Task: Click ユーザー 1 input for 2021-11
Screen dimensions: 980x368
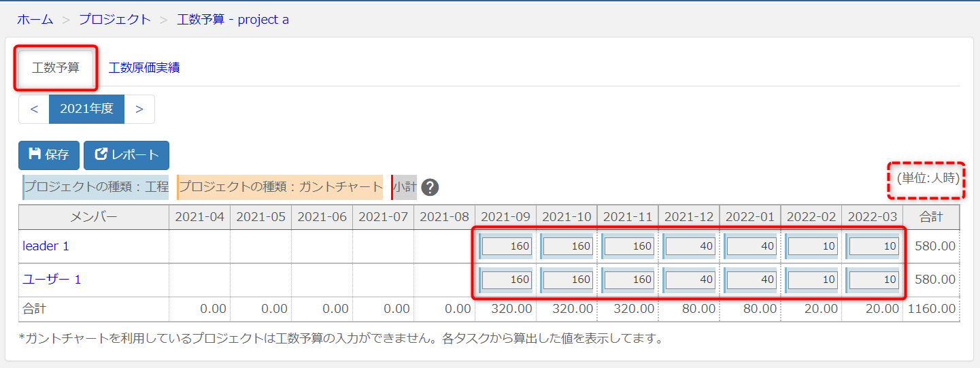Action: pos(629,280)
